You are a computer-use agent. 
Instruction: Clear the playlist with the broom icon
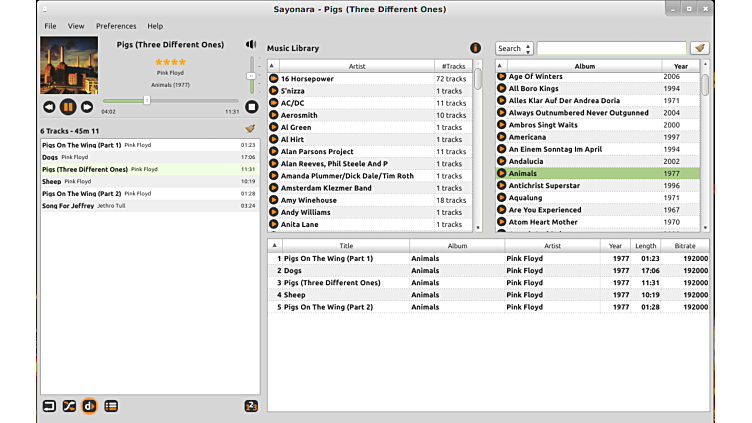[250, 129]
